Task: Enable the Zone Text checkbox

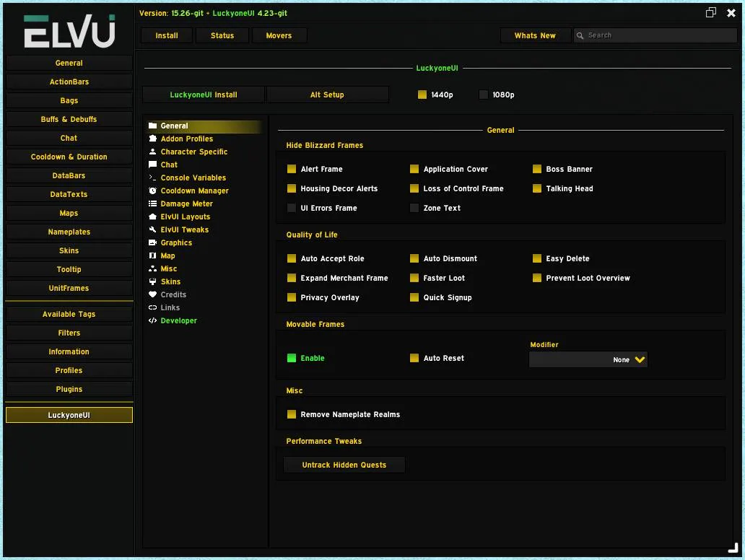Action: 414,208
